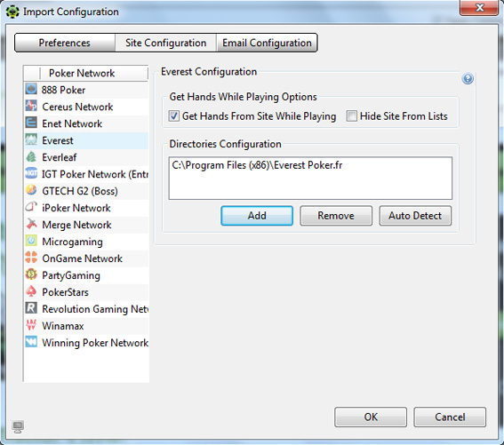Open the Email Configuration tab
Image resolution: width=504 pixels, height=445 pixels.
pos(267,43)
